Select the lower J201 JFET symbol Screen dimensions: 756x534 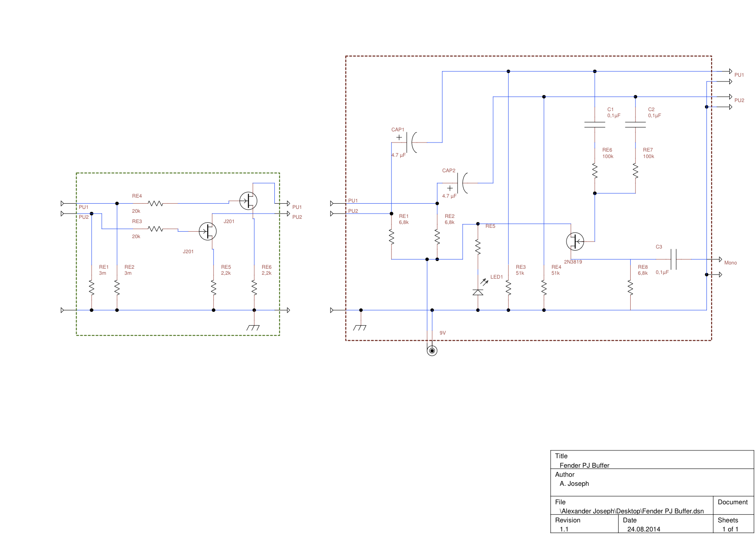coord(208,231)
